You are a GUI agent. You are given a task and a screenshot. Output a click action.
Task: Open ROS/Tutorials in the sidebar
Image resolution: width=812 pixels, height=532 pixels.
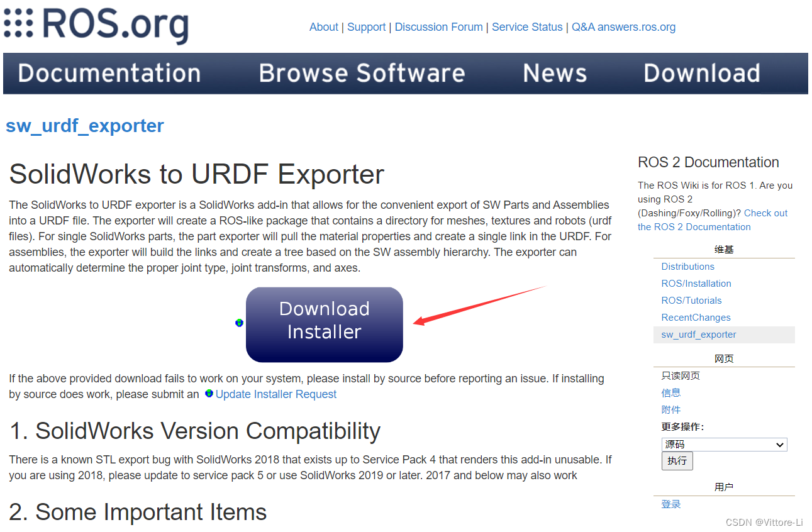pyautogui.click(x=691, y=301)
